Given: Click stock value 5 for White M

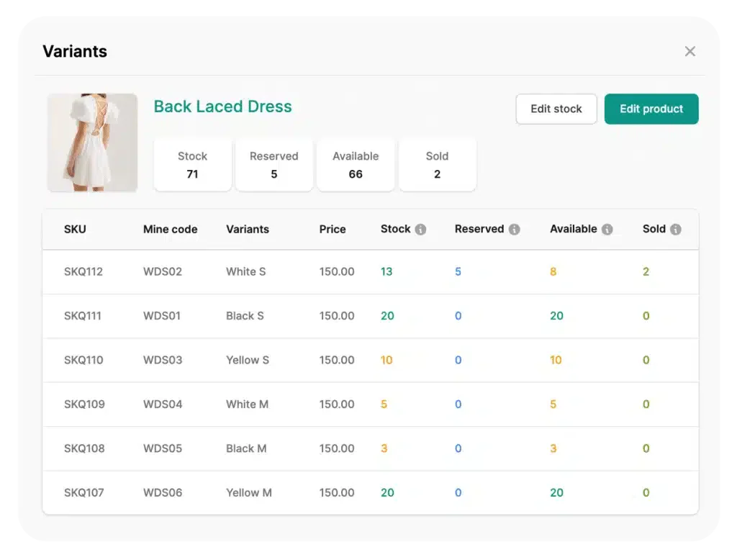Looking at the screenshot, I should (x=384, y=405).
